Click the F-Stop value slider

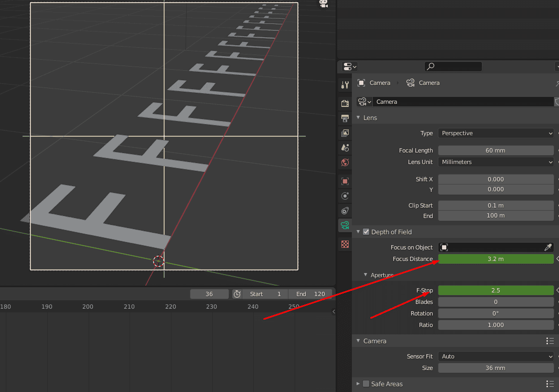pos(496,290)
